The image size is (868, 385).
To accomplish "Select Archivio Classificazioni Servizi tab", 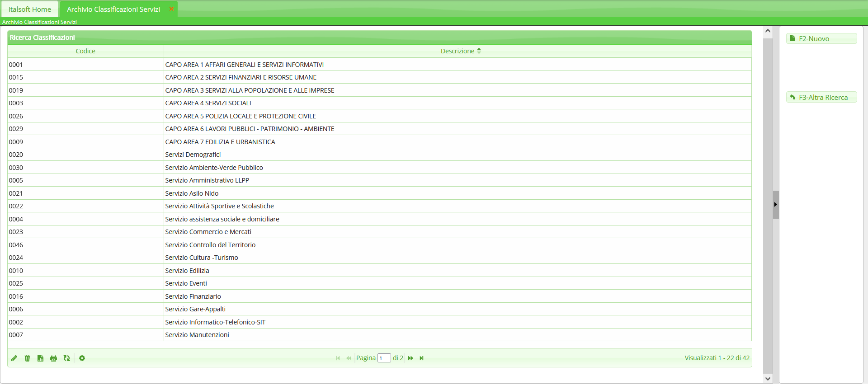I will (x=113, y=9).
